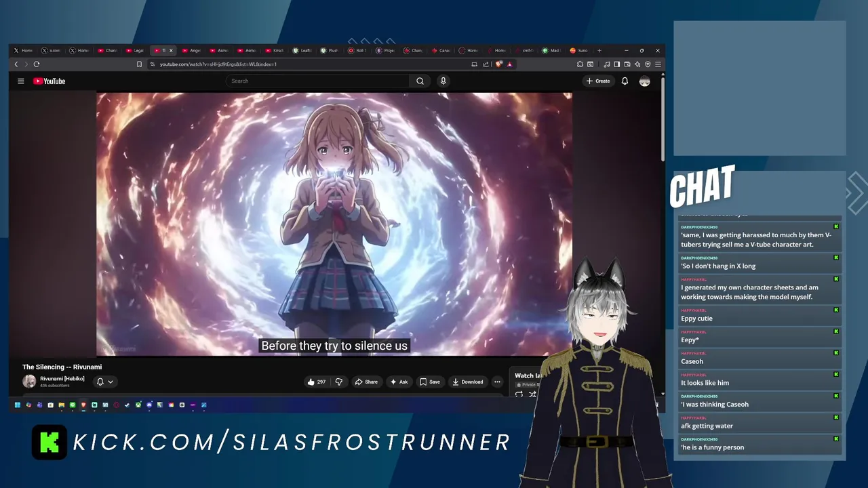Click the Xbox icon in the taskbar
Image resolution: width=868 pixels, height=488 pixels.
pyautogui.click(x=138, y=405)
